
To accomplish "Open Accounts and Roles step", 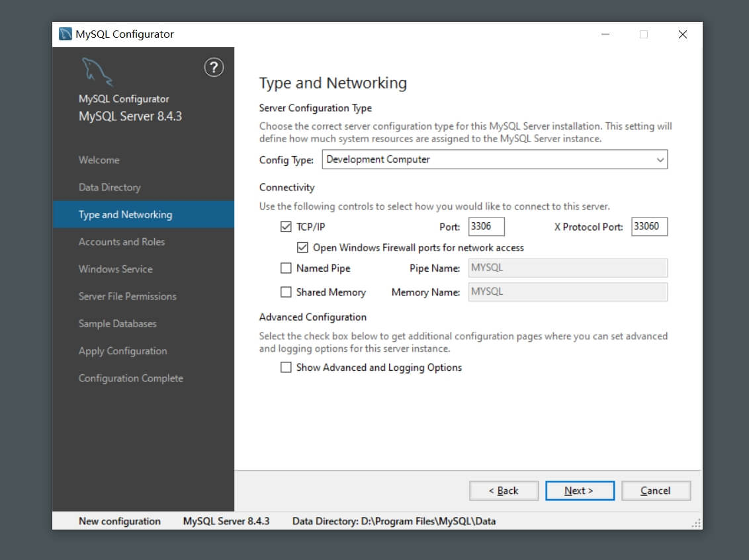I will click(121, 241).
